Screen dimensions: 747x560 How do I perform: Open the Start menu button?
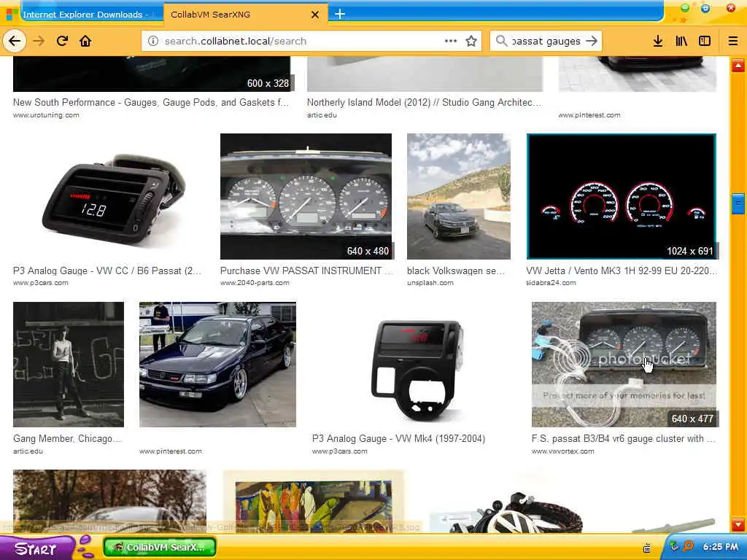click(37, 548)
